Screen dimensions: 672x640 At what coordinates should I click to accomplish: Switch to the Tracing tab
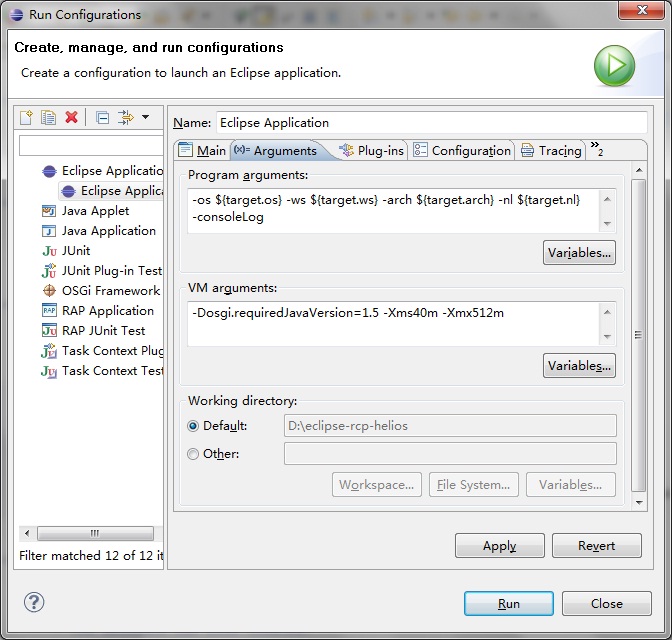coord(551,150)
